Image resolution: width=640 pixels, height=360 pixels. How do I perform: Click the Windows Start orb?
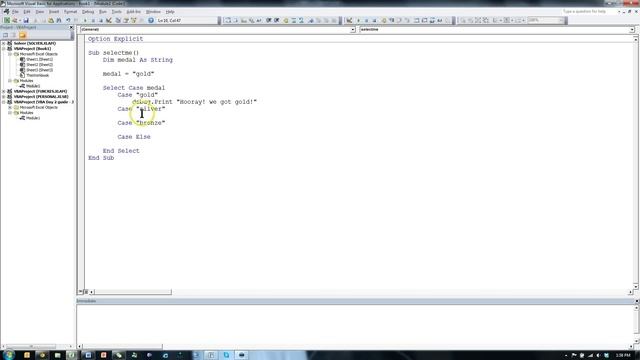8,355
